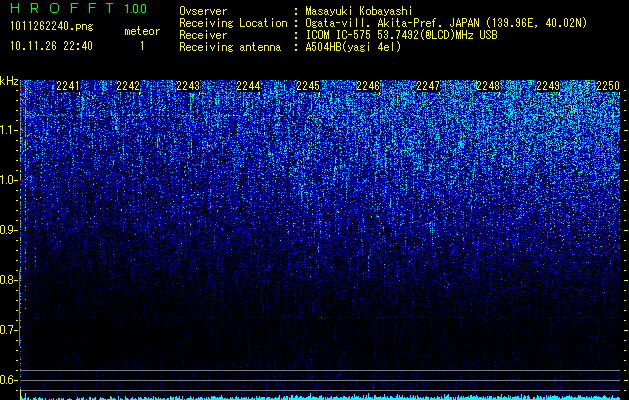Click the Receiving Location value text
This screenshot has width=629, height=400.
[x=446, y=23]
